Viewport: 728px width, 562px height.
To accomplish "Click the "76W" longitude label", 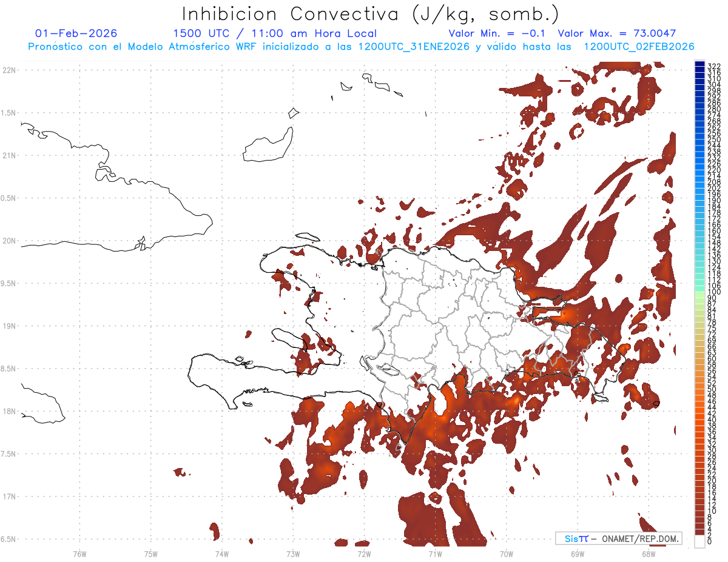I will (79, 553).
